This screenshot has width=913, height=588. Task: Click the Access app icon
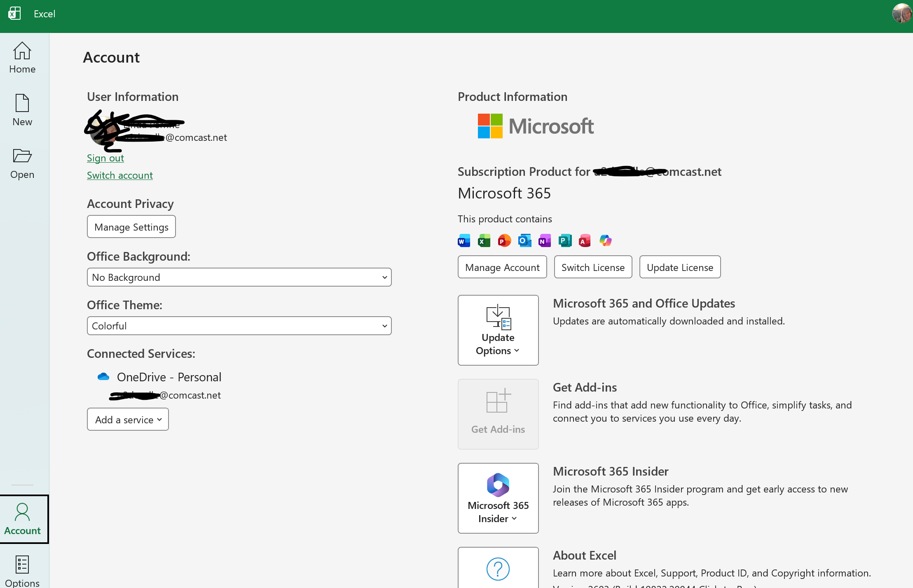[585, 240]
